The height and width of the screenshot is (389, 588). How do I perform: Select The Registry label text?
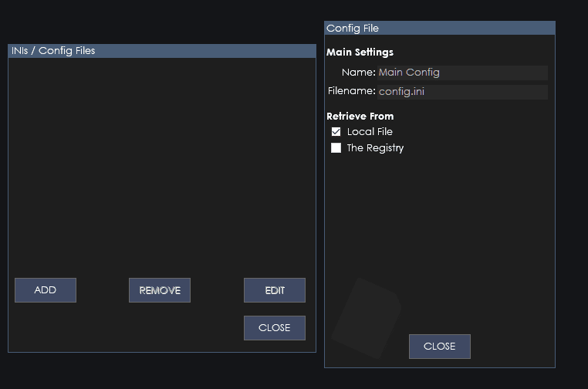click(x=375, y=148)
